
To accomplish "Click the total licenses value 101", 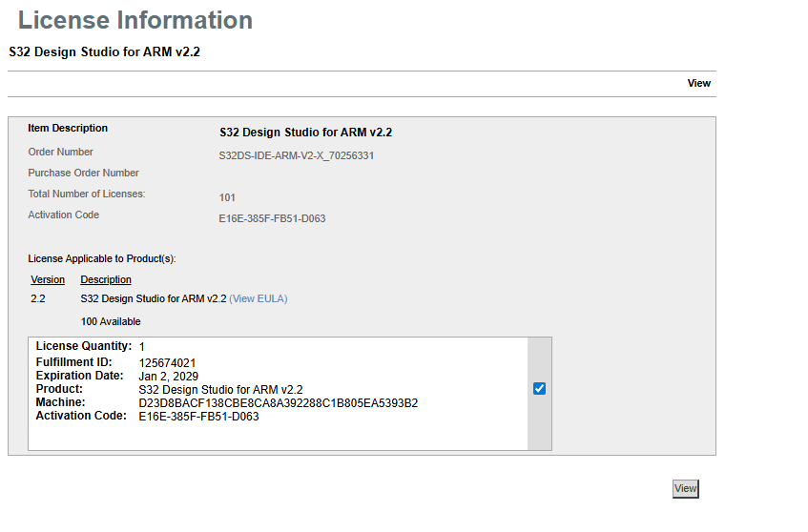I will [x=227, y=197].
